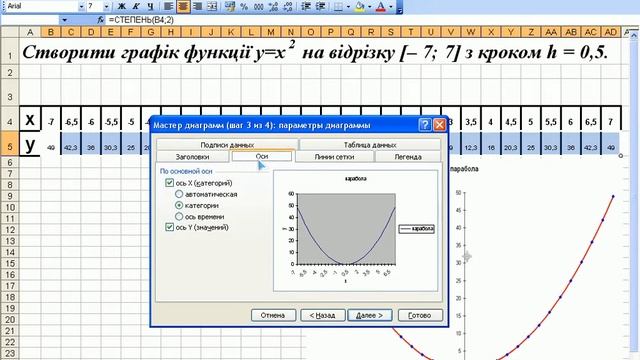Click the dialog help question-mark icon
The width and height of the screenshot is (640, 360).
(x=425, y=125)
